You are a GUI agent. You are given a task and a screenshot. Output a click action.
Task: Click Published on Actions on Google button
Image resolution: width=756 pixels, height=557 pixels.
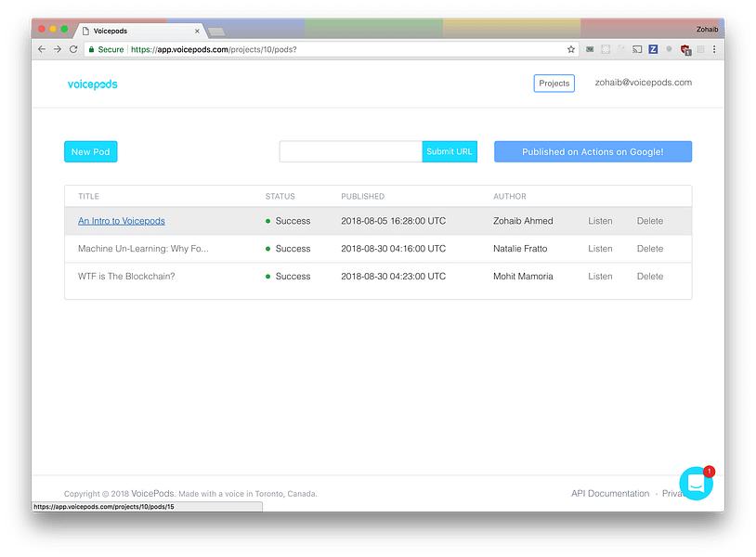pos(593,151)
